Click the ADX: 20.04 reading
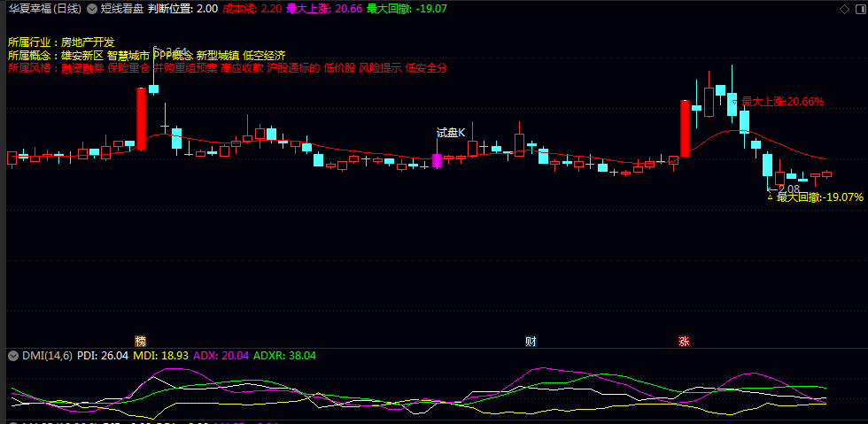Screen dimensions: 868x424 click(x=221, y=356)
